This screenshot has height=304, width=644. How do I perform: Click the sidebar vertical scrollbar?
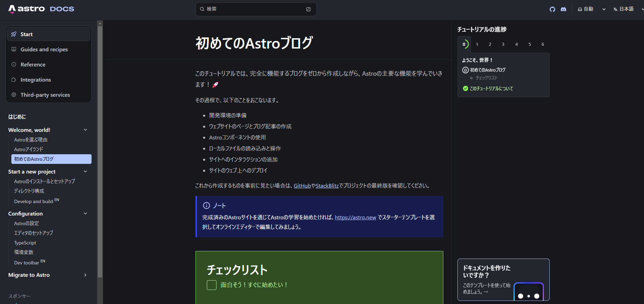point(100,151)
